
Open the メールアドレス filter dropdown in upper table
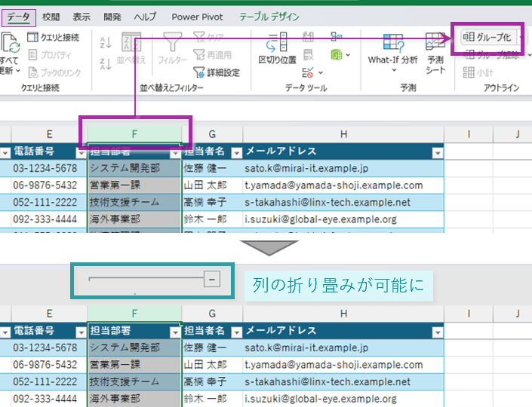[x=436, y=152]
